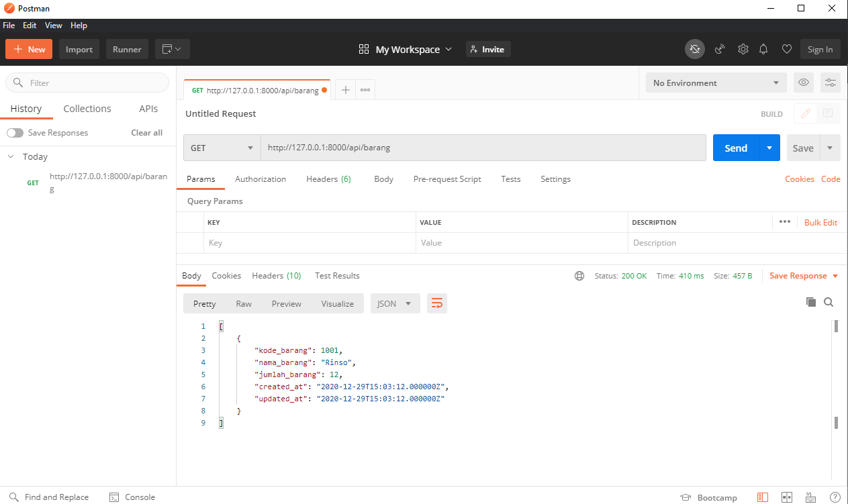This screenshot has width=848, height=504.
Task: Open the Edit menu
Action: (x=30, y=25)
